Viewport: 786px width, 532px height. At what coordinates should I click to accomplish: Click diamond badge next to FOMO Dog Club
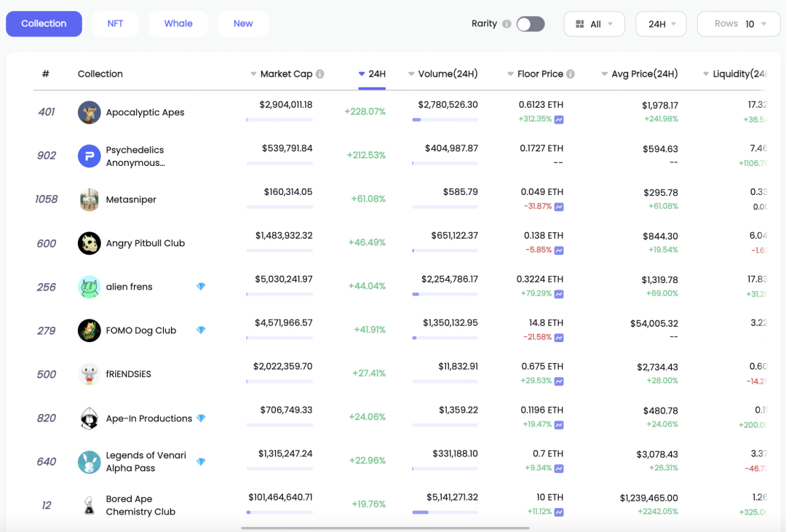[201, 330]
